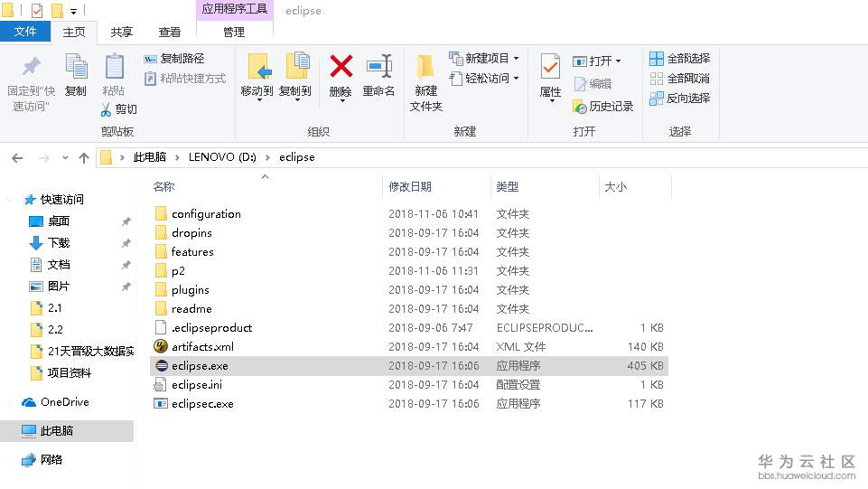Click 历史记录 history icon
868x489 pixels.
click(580, 107)
